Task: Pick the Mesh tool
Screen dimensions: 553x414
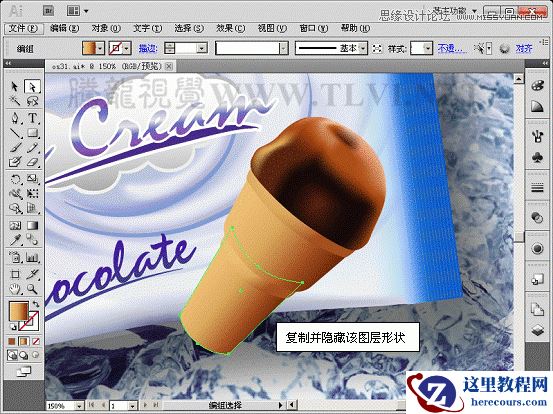Action: tap(15, 225)
